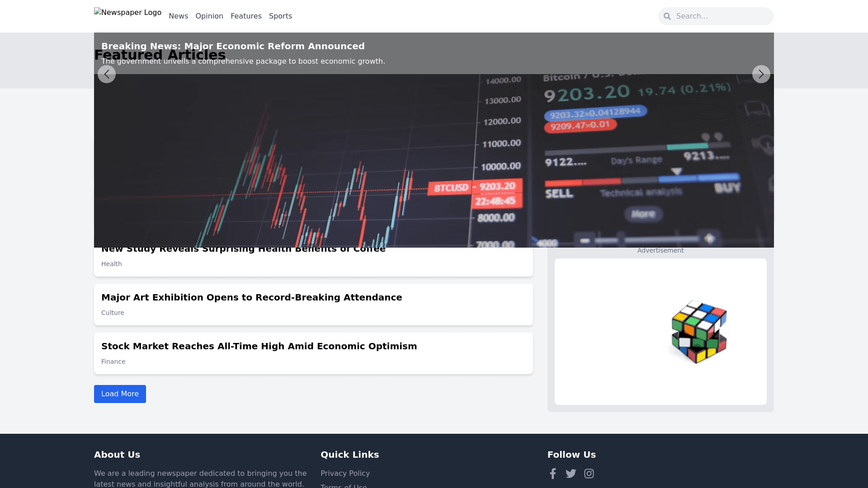Click the Rubik's cube advertisement image

(x=698, y=332)
